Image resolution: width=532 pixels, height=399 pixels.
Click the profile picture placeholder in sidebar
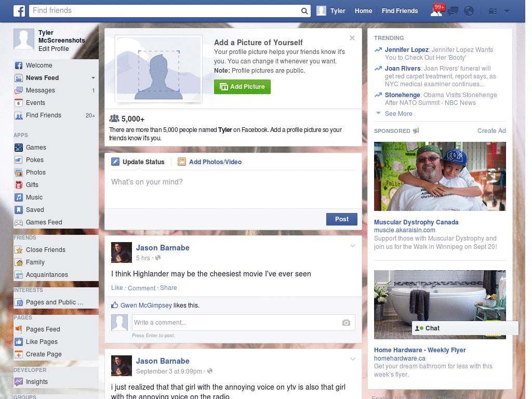coord(24,39)
